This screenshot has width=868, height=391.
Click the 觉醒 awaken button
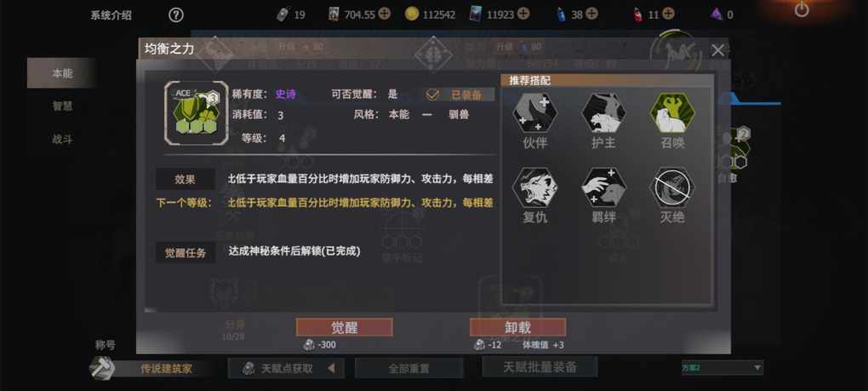coord(344,327)
